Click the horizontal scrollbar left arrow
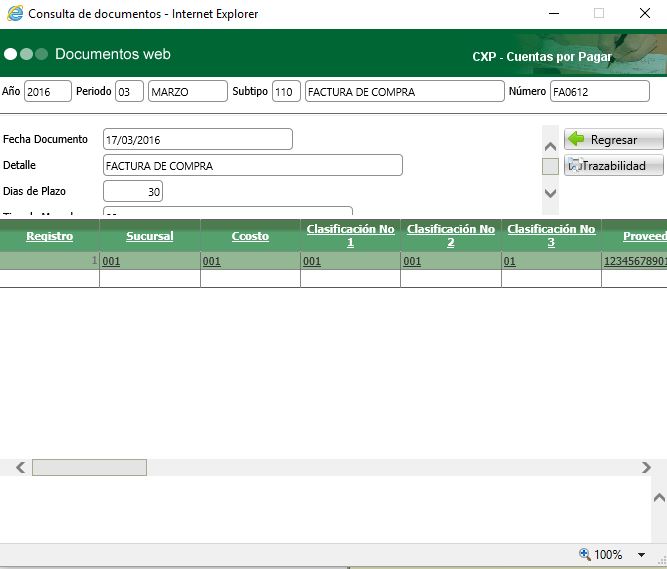 (20, 467)
